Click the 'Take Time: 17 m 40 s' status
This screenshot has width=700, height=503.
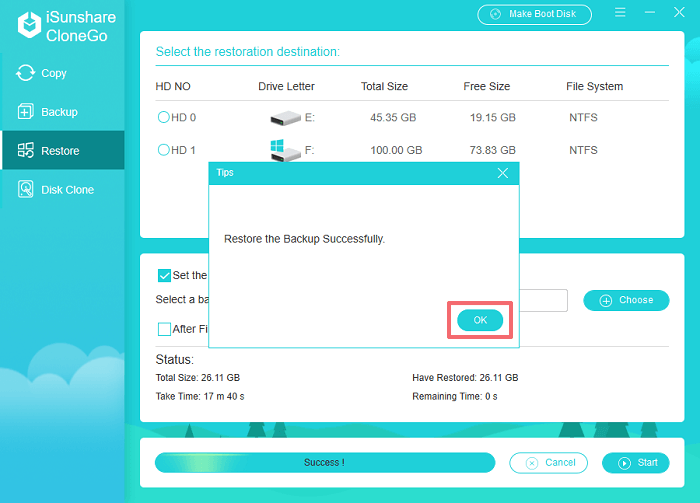200,397
